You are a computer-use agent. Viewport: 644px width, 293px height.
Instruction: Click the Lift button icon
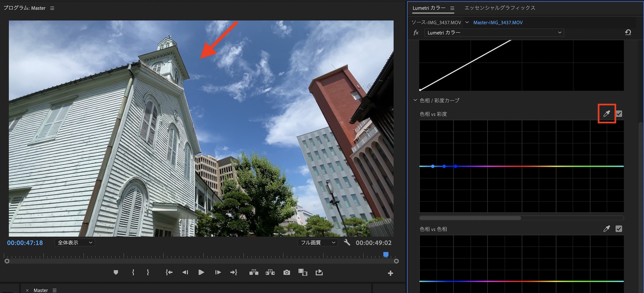click(254, 272)
